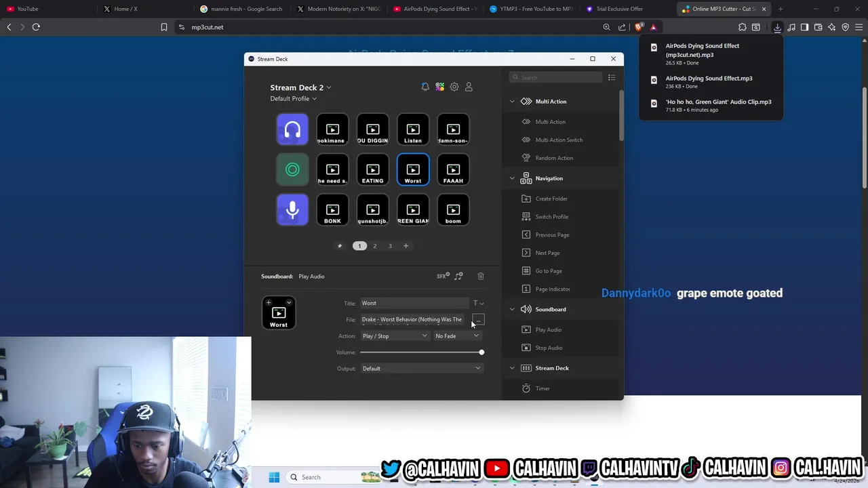Click the Windows Start button

274,477
